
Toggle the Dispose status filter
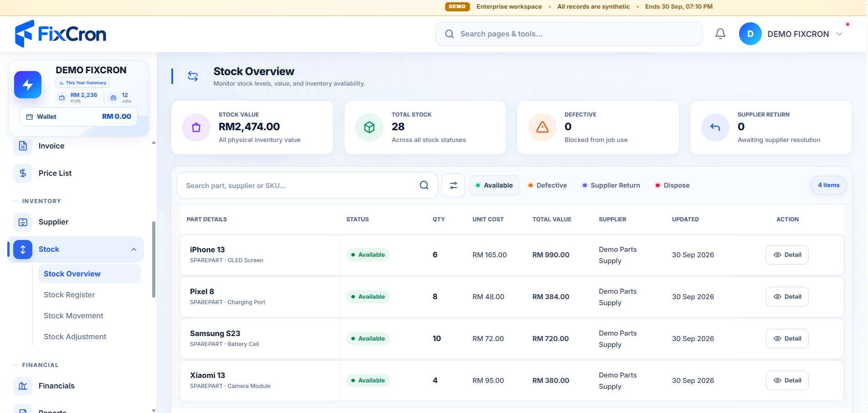click(672, 185)
